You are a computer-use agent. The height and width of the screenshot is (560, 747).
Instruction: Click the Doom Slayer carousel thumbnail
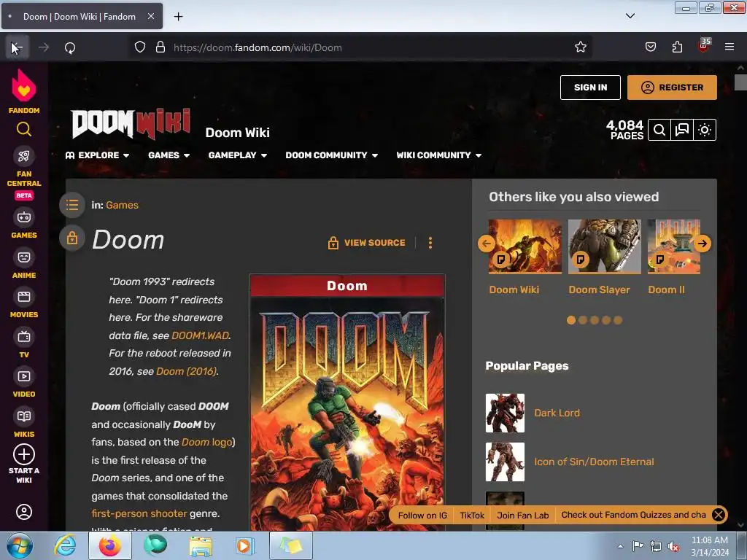pos(604,246)
